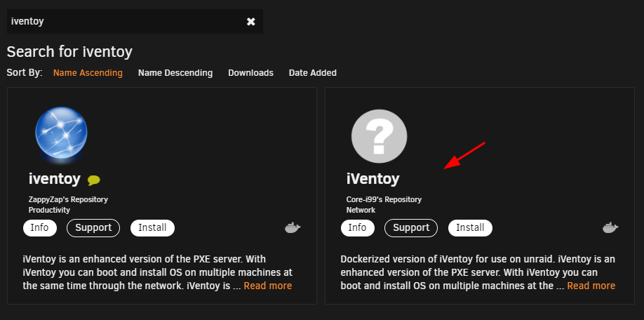Sort results by Name Ascending
Viewport: 644px width, 320px height.
pos(88,73)
